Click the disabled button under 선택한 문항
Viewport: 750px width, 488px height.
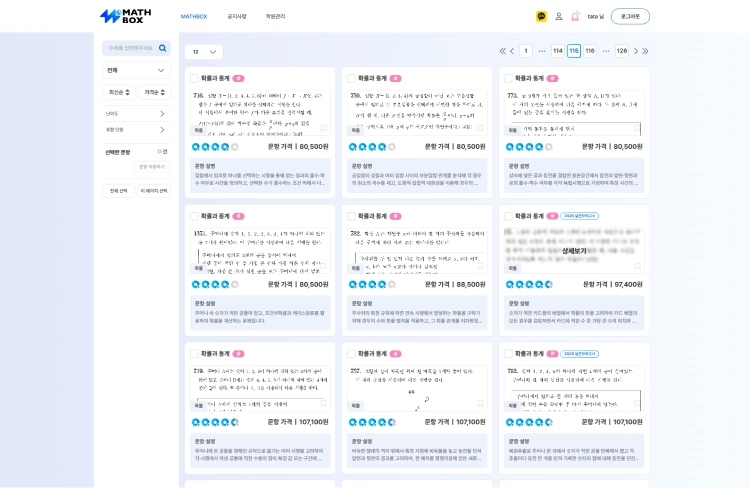tap(152, 167)
